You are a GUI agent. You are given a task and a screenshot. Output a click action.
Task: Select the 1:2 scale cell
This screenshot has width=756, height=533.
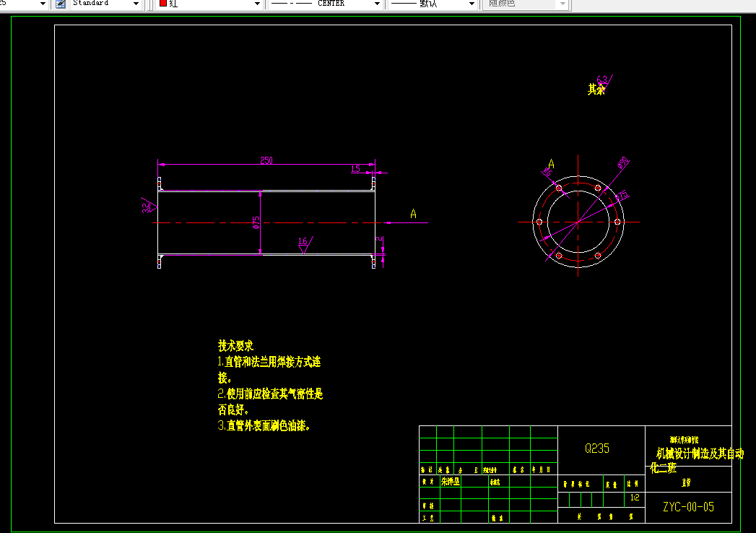tap(635, 498)
